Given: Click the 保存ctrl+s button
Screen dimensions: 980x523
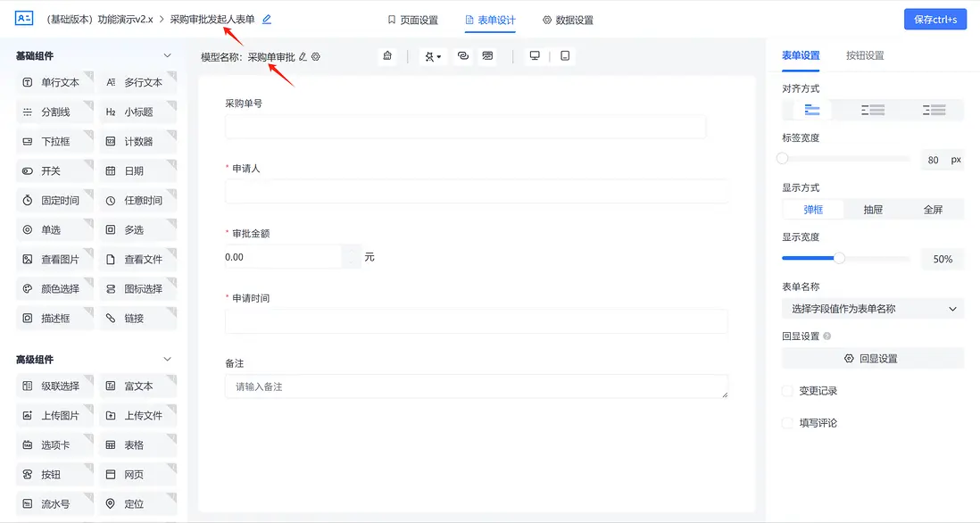Looking at the screenshot, I should click(934, 18).
